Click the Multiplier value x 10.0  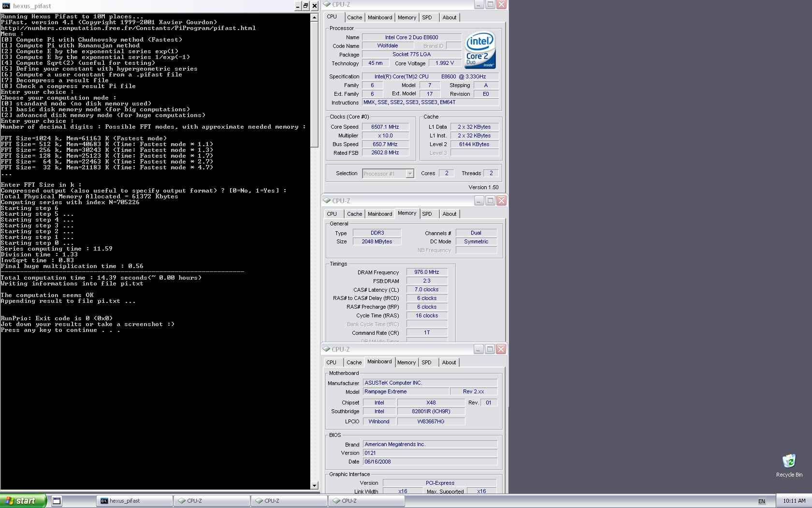[385, 135]
